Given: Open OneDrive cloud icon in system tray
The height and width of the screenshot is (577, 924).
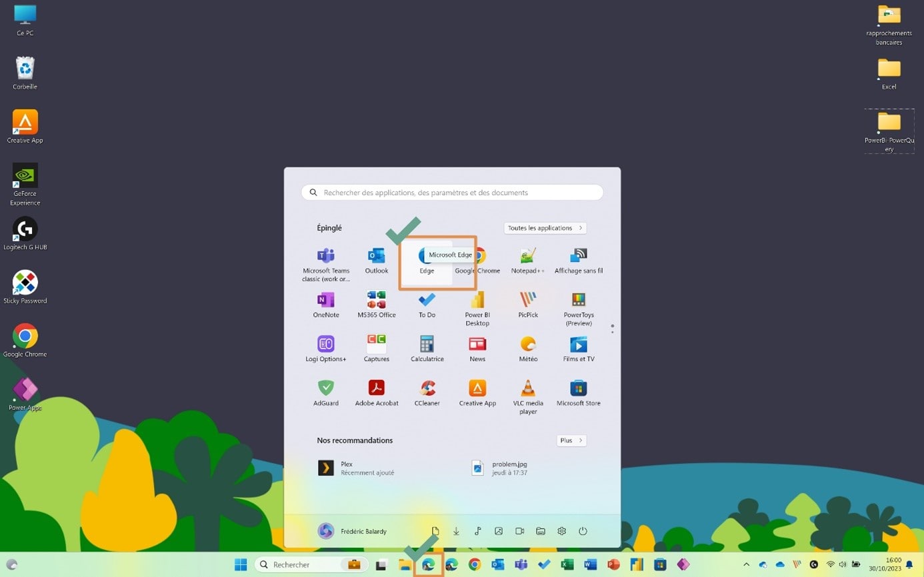Looking at the screenshot, I should point(780,564).
